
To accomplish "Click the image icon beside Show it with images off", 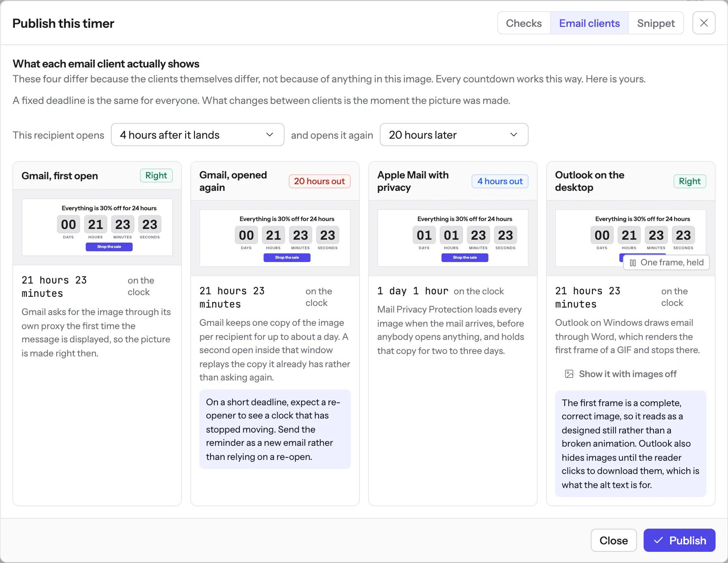I will (569, 374).
